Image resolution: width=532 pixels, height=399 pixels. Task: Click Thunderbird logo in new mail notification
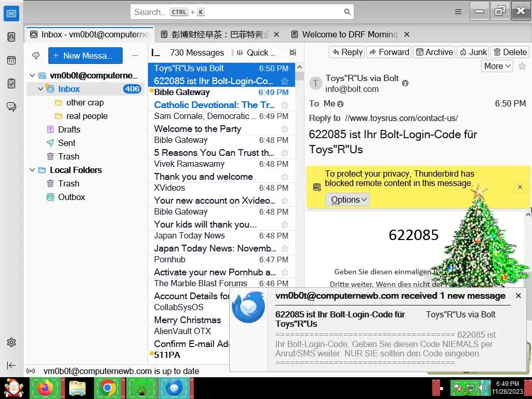[248, 307]
